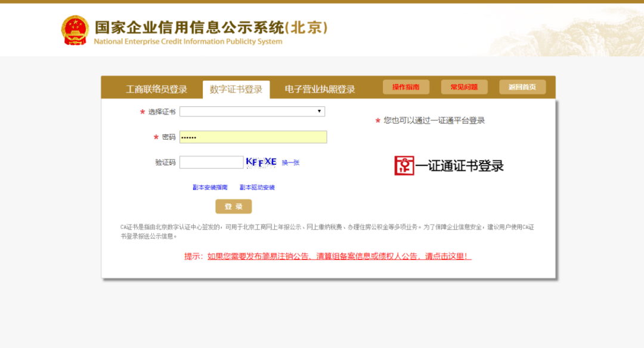Focus the 密码 password field
This screenshot has height=348, width=644.
(253, 137)
